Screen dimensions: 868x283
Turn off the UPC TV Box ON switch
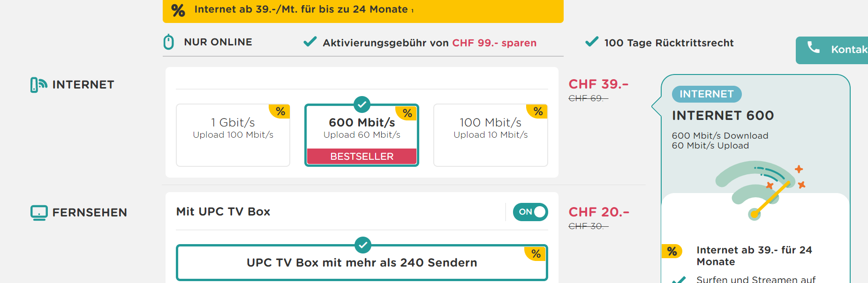[530, 212]
